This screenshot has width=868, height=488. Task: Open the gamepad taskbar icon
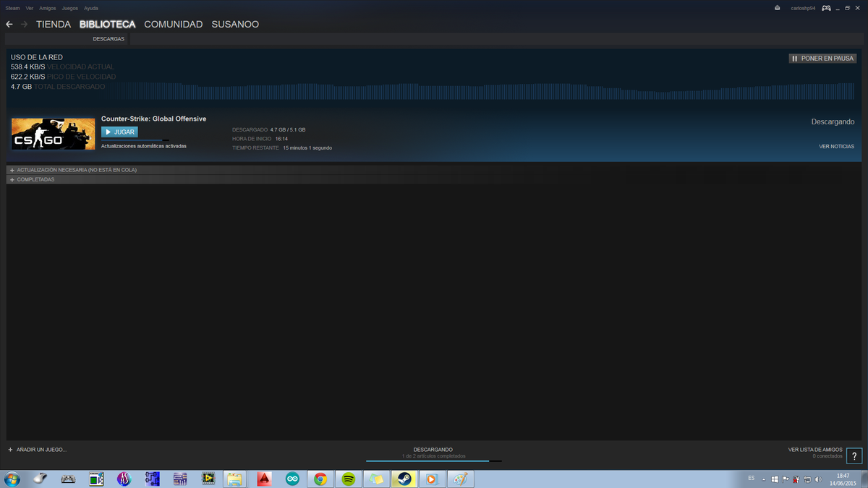[x=68, y=479]
